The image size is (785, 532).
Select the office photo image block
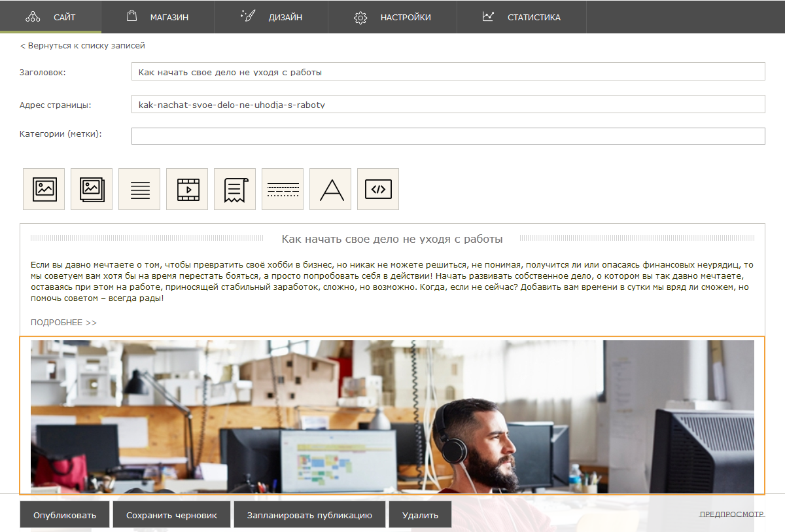pyautogui.click(x=392, y=416)
